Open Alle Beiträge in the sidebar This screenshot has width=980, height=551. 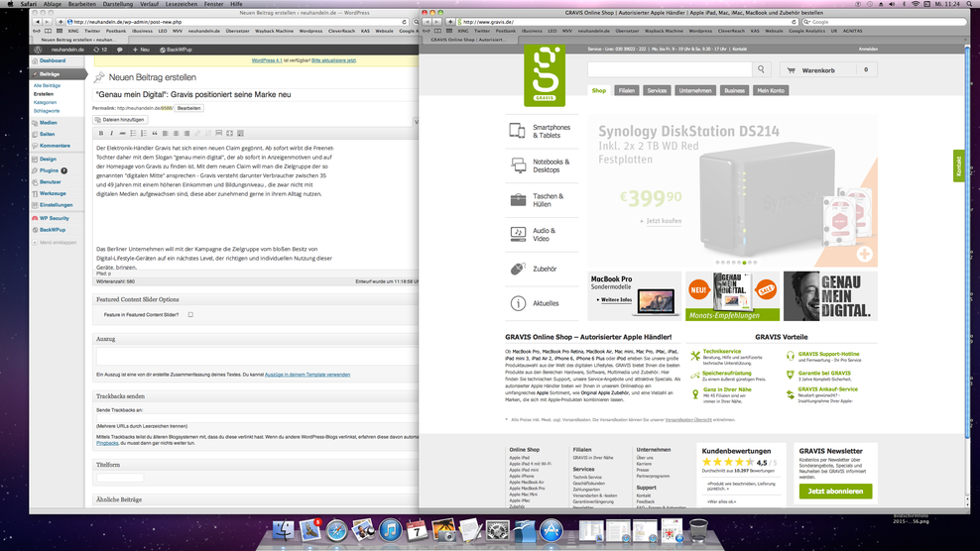(x=47, y=85)
